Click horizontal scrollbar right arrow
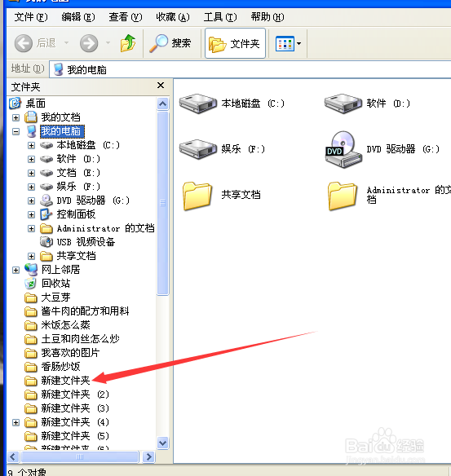This screenshot has width=451, height=476. (x=148, y=457)
